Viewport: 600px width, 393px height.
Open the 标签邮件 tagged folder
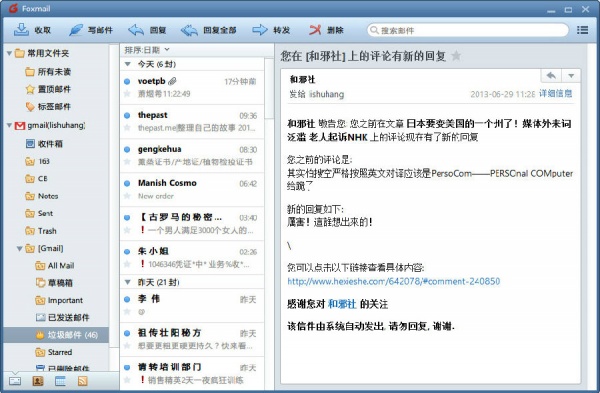(x=48, y=106)
